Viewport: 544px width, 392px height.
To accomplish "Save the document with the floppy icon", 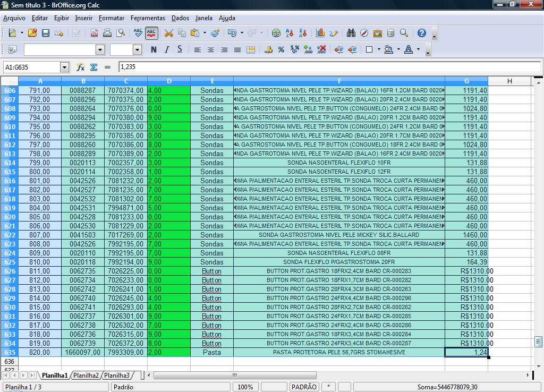I will (x=46, y=33).
